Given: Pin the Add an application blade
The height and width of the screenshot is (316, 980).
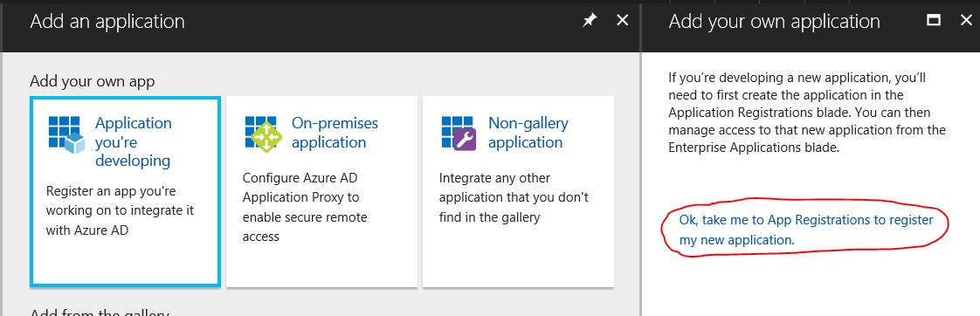Looking at the screenshot, I should point(590,21).
